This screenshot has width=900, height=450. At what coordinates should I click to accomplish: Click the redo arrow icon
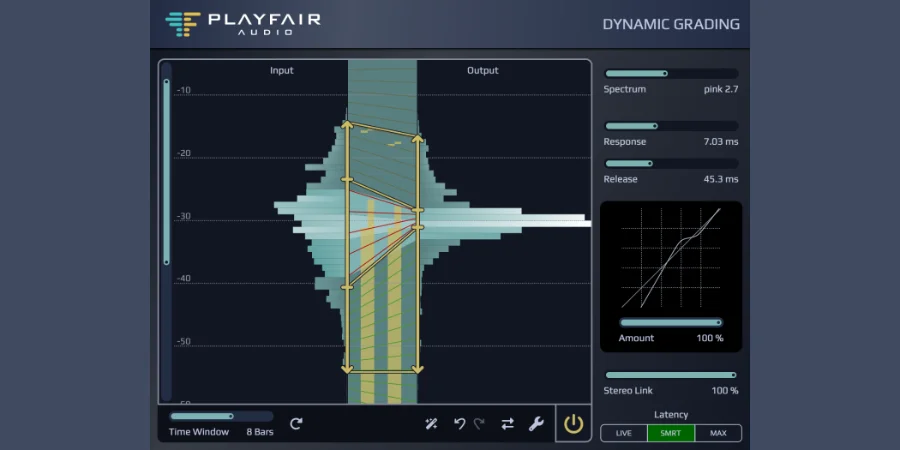pos(480,424)
